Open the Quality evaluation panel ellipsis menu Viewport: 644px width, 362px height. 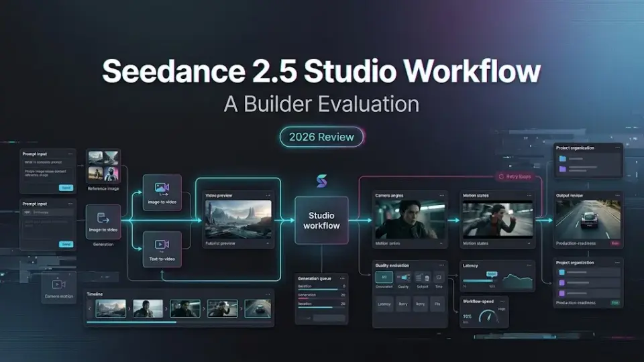tap(442, 265)
